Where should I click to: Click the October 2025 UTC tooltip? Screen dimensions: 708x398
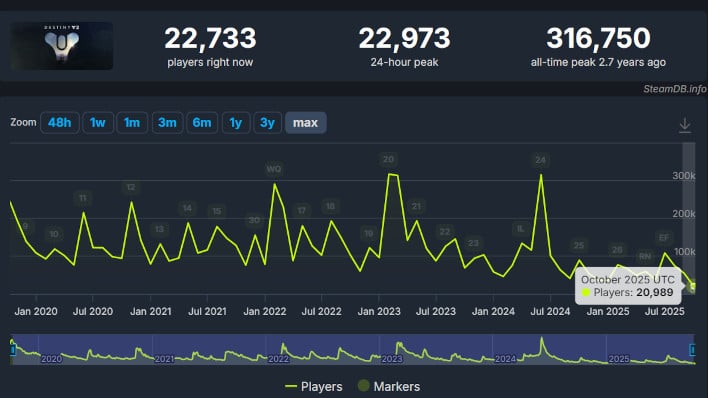pyautogui.click(x=629, y=286)
